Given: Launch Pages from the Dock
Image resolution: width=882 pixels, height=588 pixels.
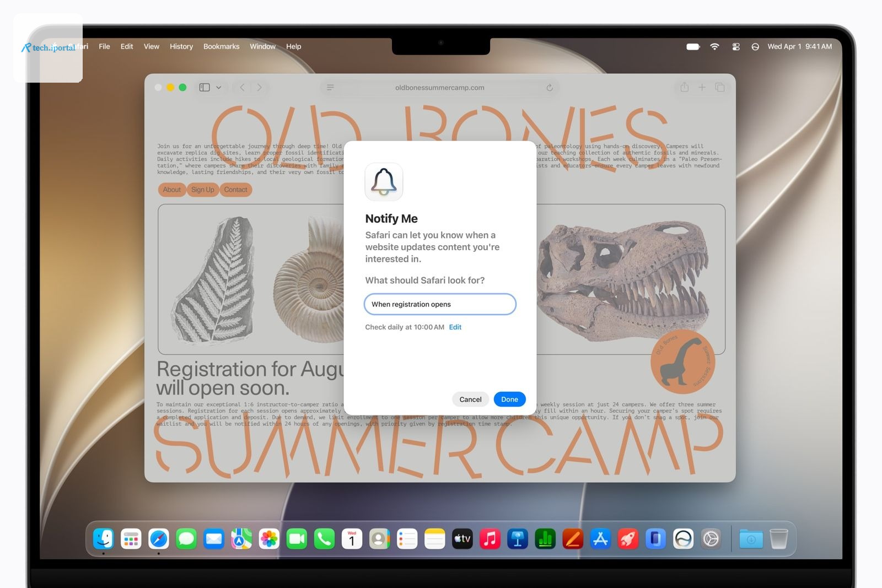Looking at the screenshot, I should pos(573,538).
